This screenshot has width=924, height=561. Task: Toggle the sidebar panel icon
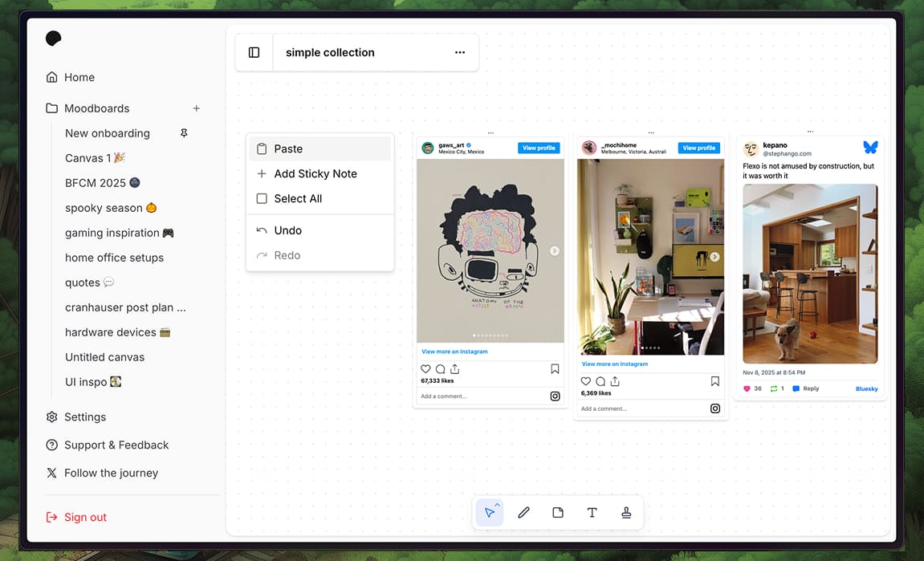pos(254,51)
